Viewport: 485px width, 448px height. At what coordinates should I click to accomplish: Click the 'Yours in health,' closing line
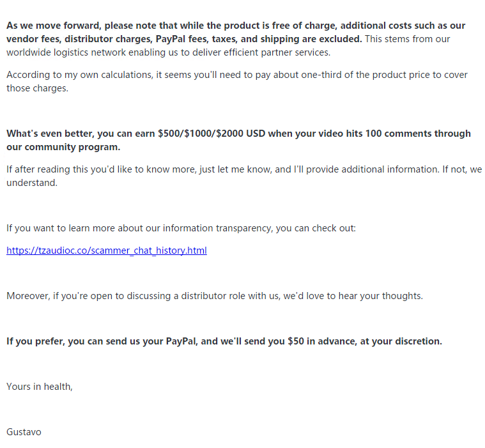click(x=39, y=387)
